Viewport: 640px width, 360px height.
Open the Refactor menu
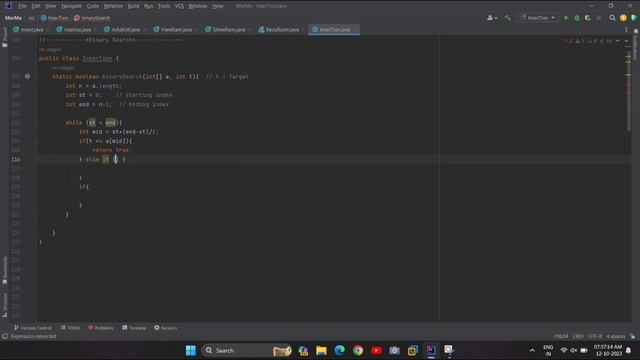pyautogui.click(x=113, y=6)
